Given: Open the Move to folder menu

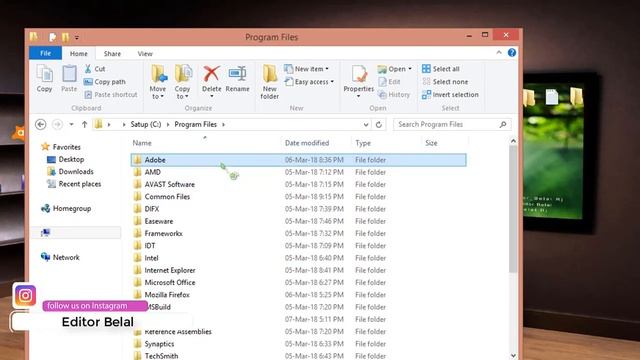Looking at the screenshot, I should point(158,82).
